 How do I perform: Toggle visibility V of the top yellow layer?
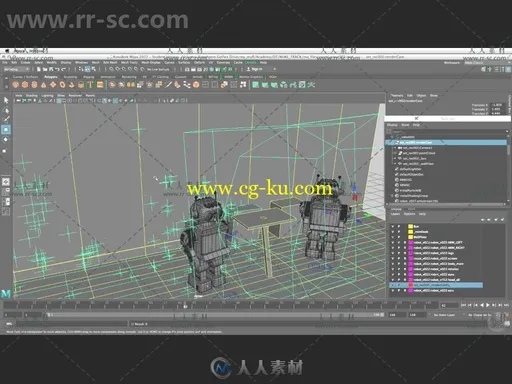pos(393,226)
